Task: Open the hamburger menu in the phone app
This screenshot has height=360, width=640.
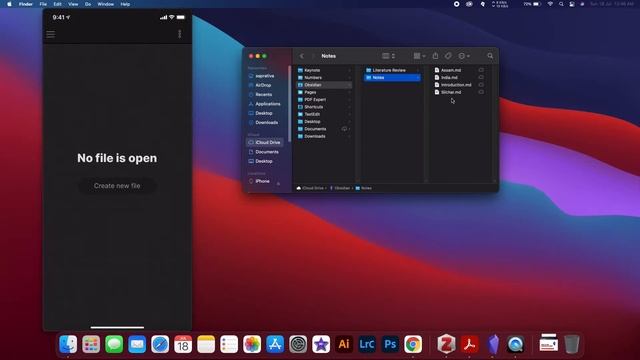Action: click(51, 34)
